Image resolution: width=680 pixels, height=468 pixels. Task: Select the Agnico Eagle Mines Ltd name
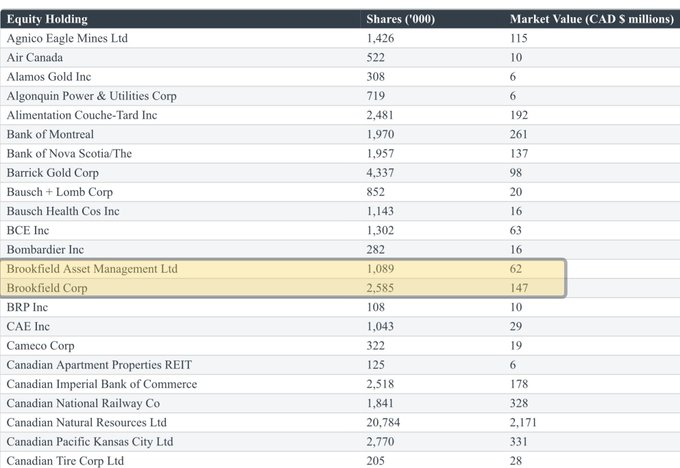(67, 38)
